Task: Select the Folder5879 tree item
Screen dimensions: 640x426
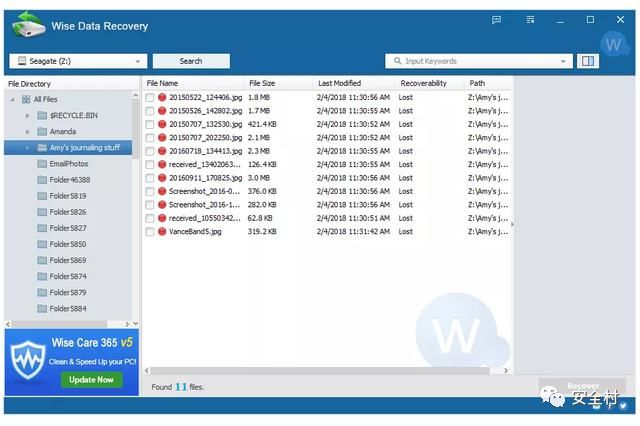Action: tap(68, 293)
